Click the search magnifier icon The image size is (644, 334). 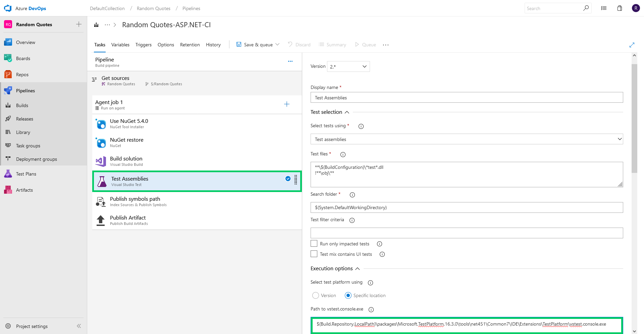586,8
